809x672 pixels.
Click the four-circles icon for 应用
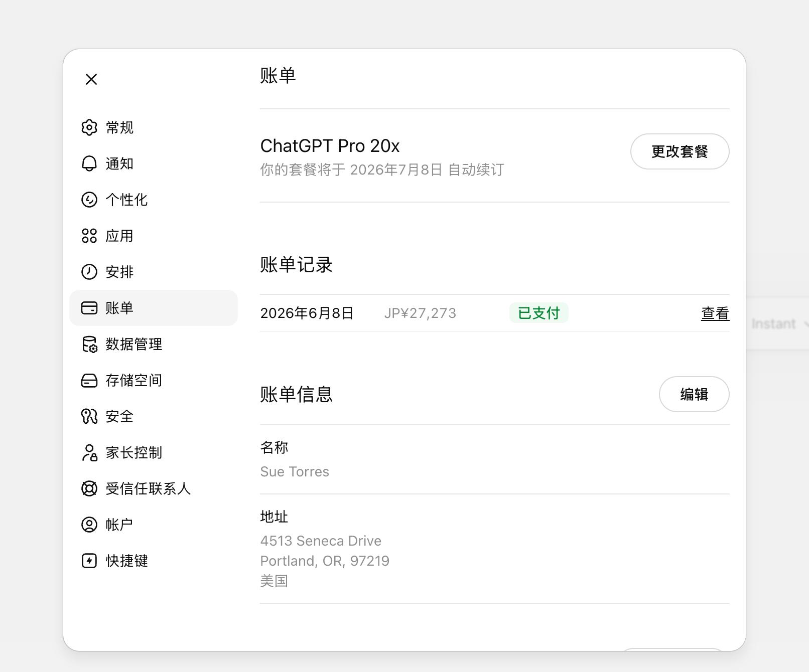(x=89, y=236)
